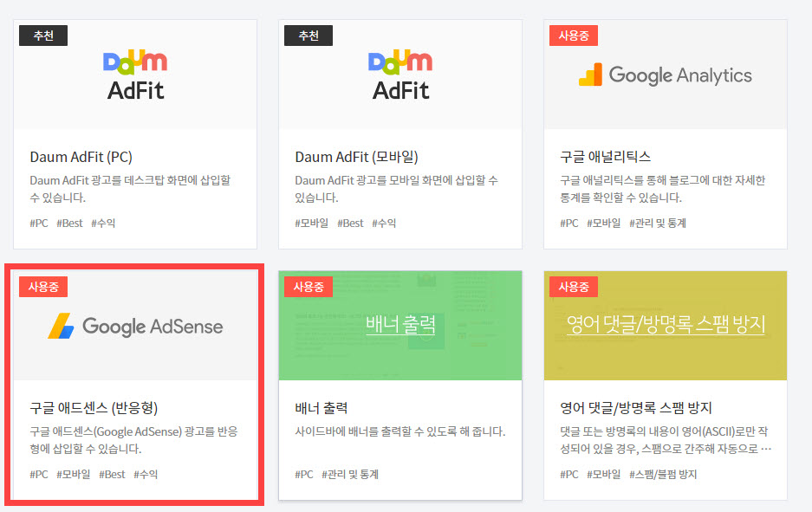
Task: Open the 배너 출력 card title
Action: (x=321, y=408)
